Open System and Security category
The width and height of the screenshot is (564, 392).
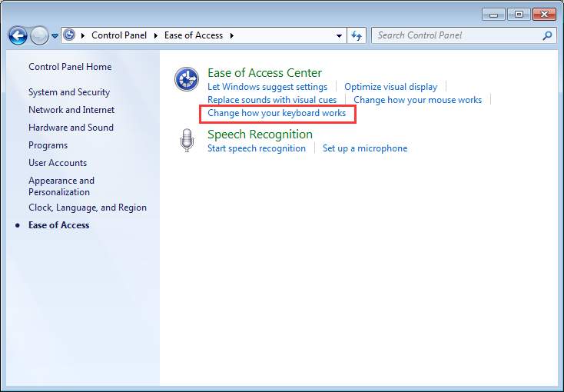point(69,92)
